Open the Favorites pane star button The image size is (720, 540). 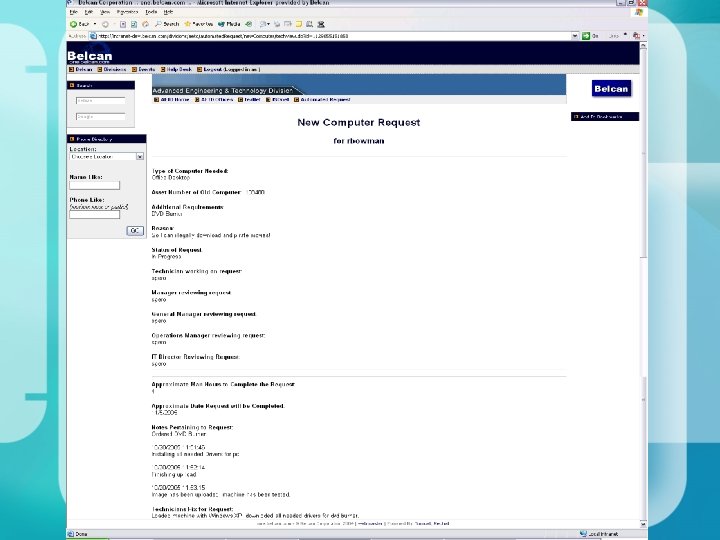pos(198,24)
